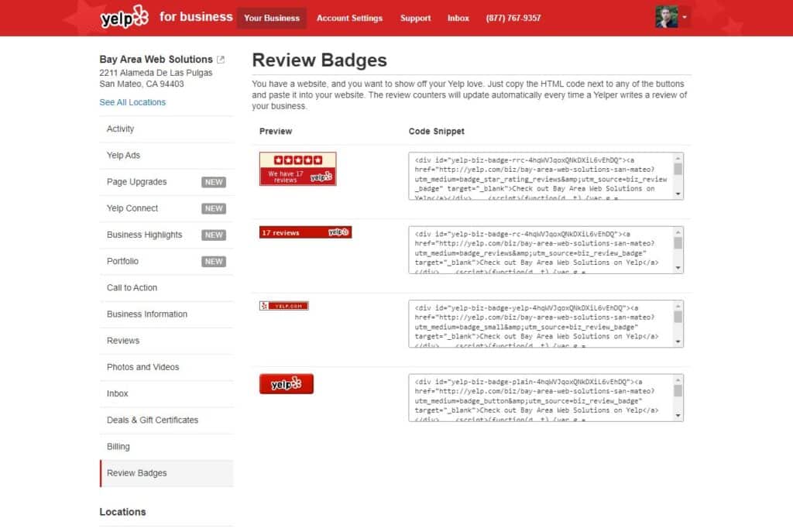
Task: Click address line '2211 Alameda De Las Pulgas'
Action: click(156, 73)
